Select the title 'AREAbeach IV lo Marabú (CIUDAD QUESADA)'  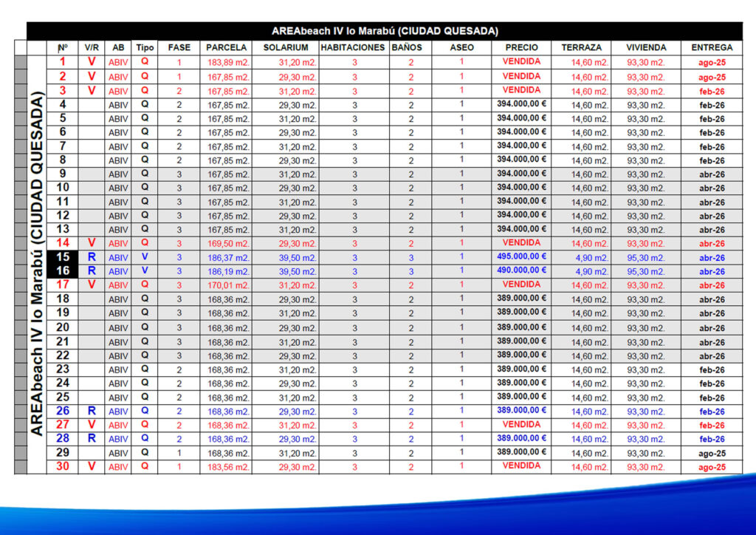(384, 31)
